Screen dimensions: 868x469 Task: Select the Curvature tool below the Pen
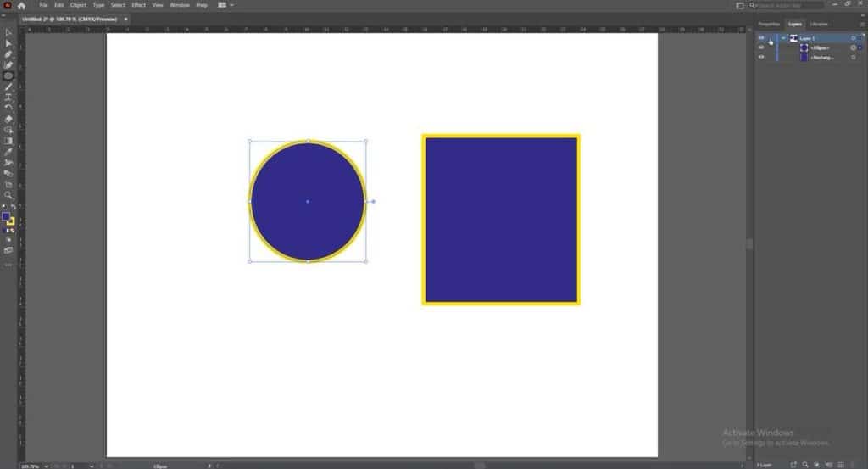(8, 64)
